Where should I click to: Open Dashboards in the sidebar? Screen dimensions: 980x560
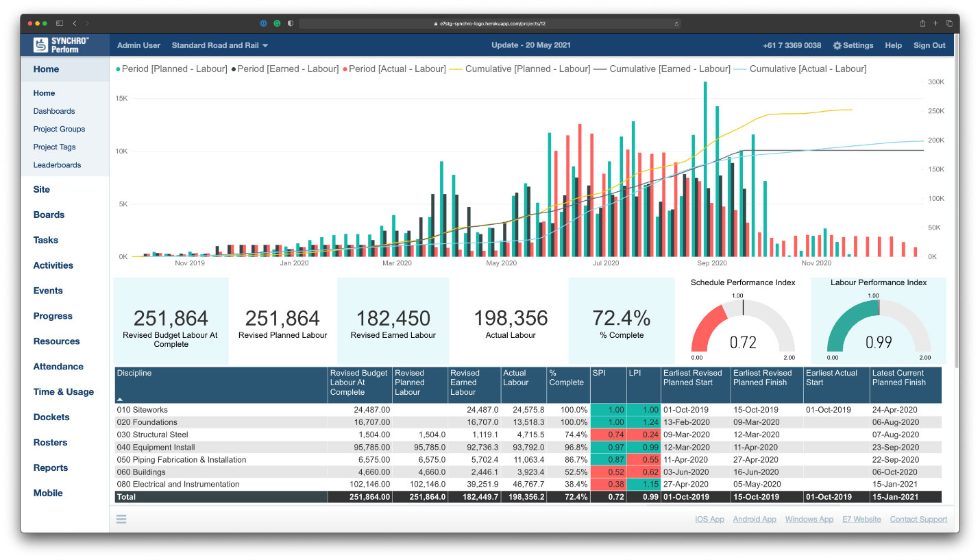(x=54, y=111)
